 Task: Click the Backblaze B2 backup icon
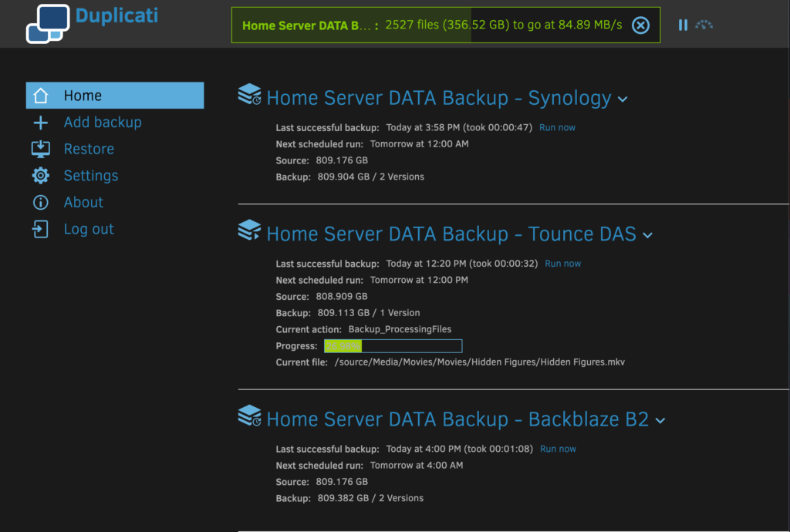pyautogui.click(x=249, y=416)
